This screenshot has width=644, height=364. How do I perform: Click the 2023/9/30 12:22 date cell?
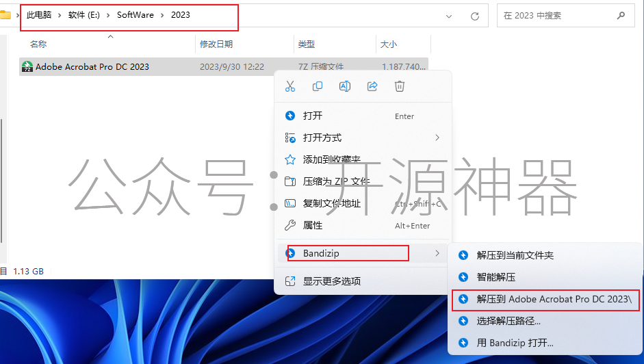click(232, 67)
